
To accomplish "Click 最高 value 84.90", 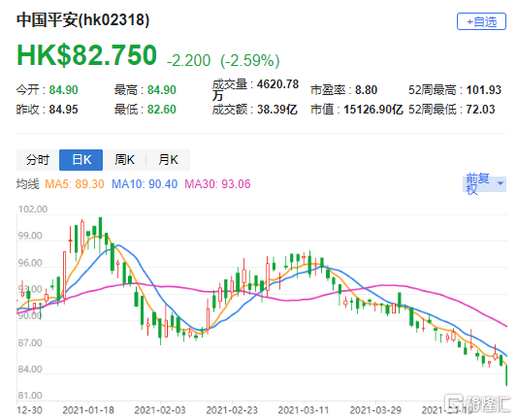I will (162, 90).
